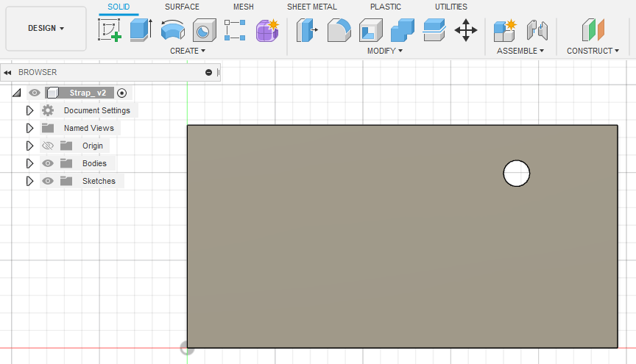Activate the Hole tool
Viewport: 636px width, 364px height.
click(x=203, y=30)
